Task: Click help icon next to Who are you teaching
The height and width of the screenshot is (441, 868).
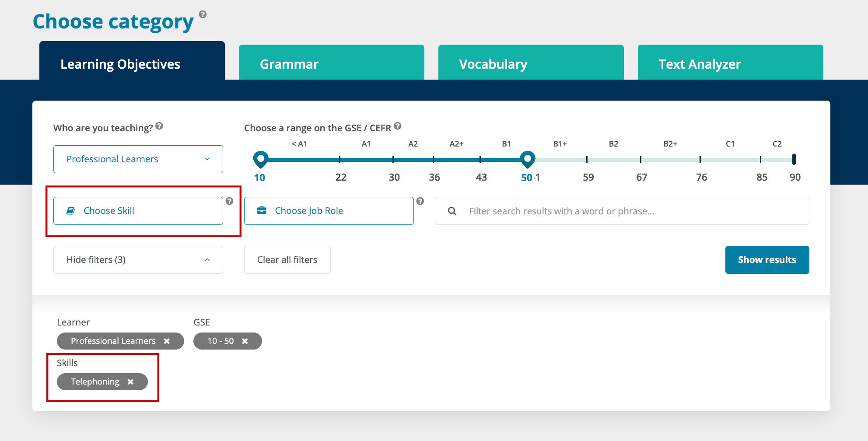Action: [x=159, y=126]
